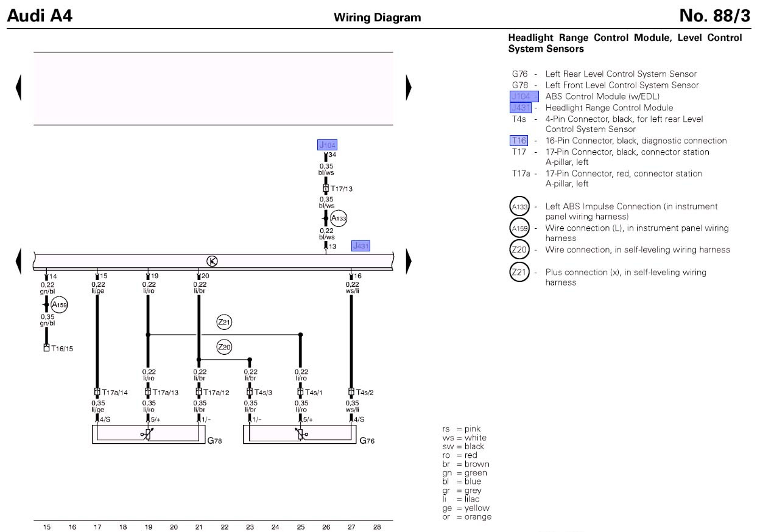Select the Z21 circle in the wiring diagram
The height and width of the screenshot is (532, 760).
(x=225, y=323)
